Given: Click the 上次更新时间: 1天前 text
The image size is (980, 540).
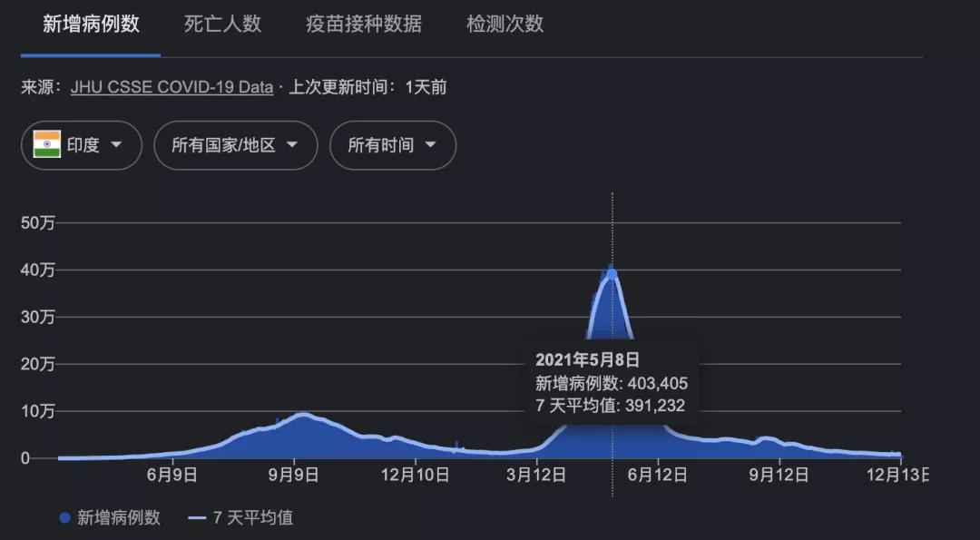Looking at the screenshot, I should 367,87.
